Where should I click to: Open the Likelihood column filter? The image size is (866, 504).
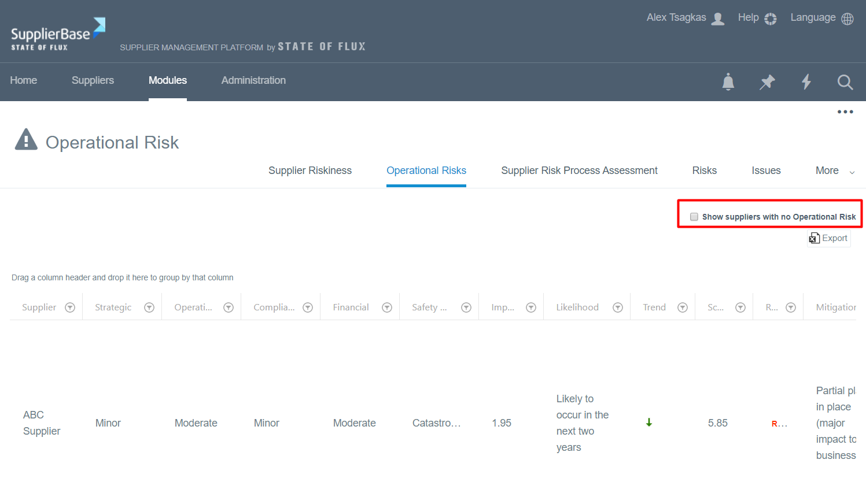[618, 307]
